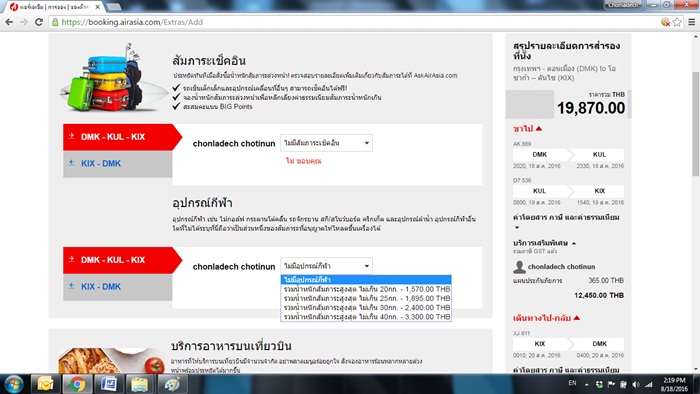This screenshot has width=700, height=394.
Task: Click the Windows Start orb
Action: pos(14,384)
